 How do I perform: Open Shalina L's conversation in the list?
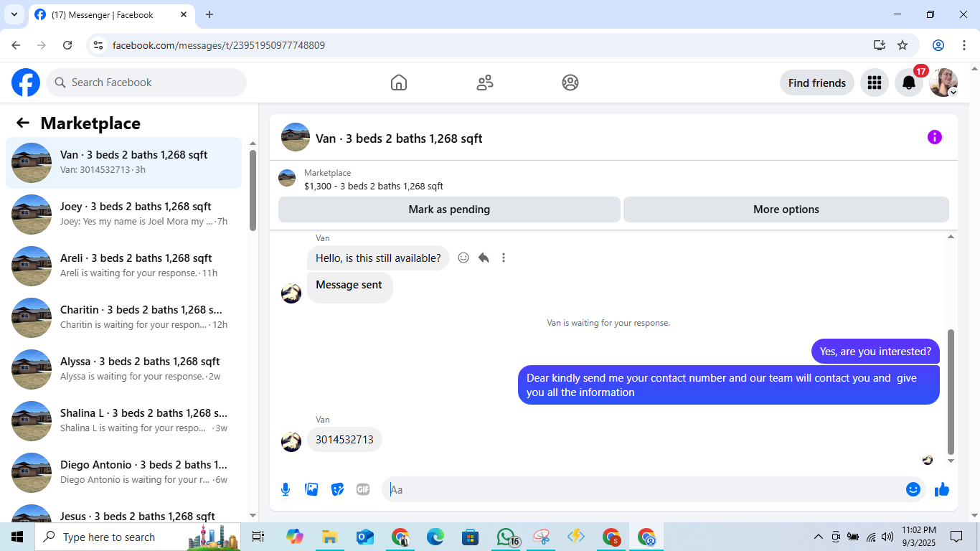[124, 421]
